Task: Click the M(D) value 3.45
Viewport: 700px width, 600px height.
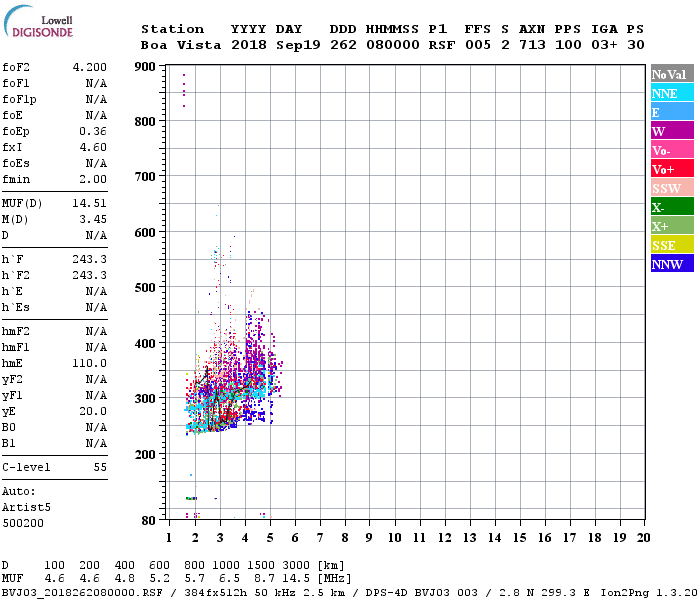Action: point(93,219)
